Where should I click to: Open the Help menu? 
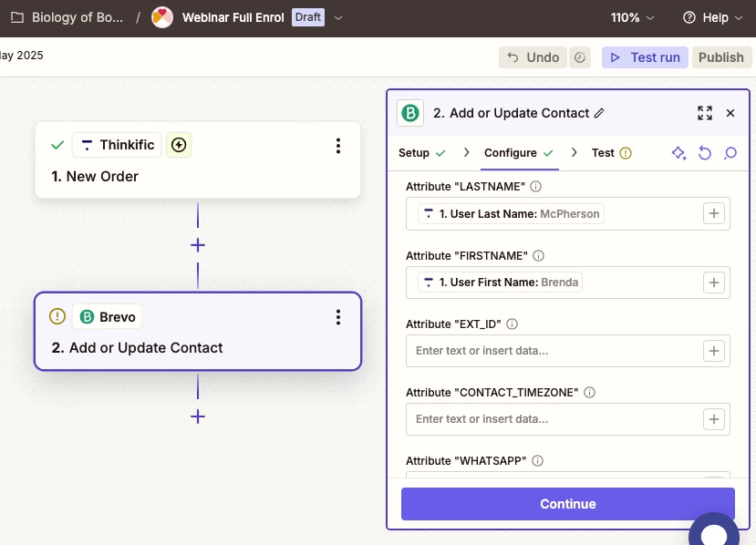[x=712, y=18]
